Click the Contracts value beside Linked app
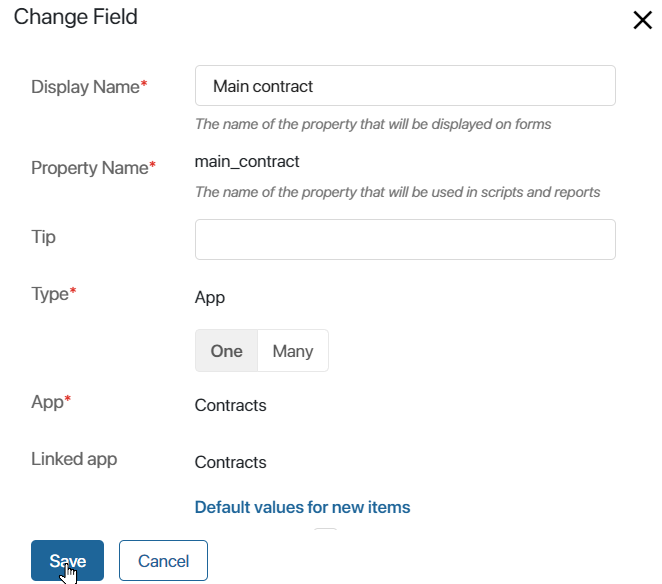Image resolution: width=662 pixels, height=584 pixels. pos(230,462)
